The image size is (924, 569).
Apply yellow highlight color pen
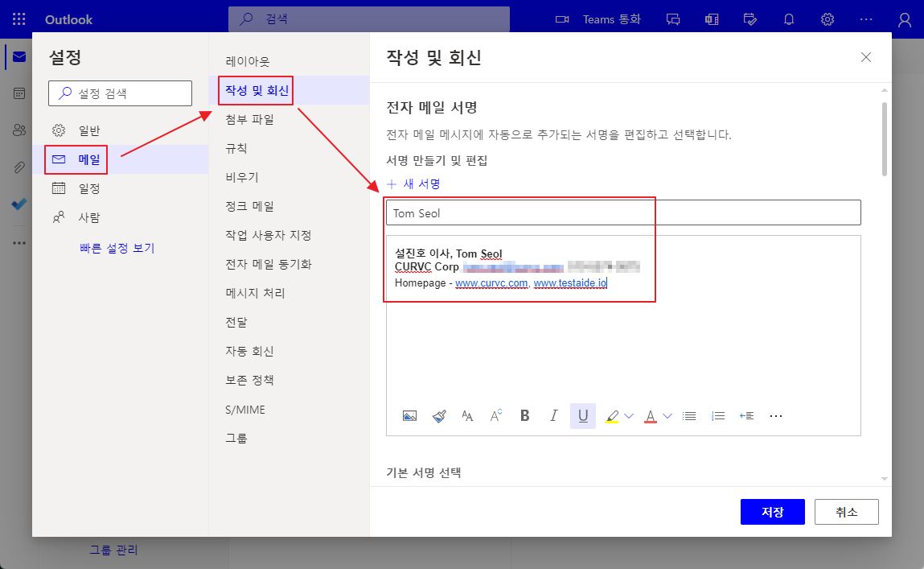[612, 416]
